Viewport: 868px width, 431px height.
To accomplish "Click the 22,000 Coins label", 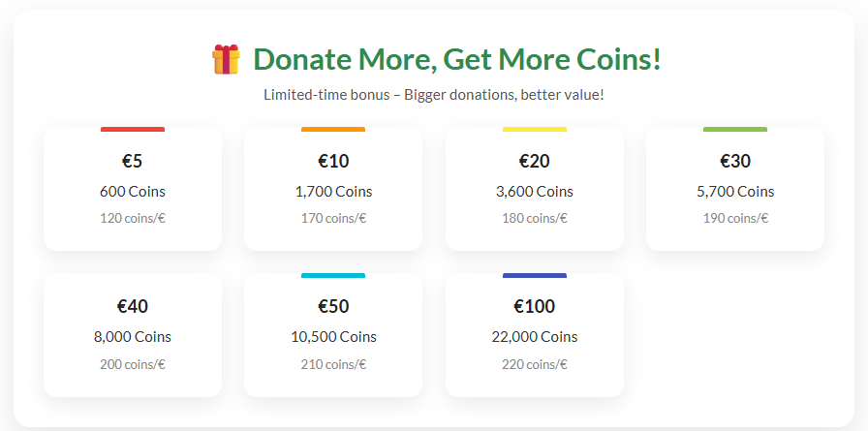I will point(535,337).
